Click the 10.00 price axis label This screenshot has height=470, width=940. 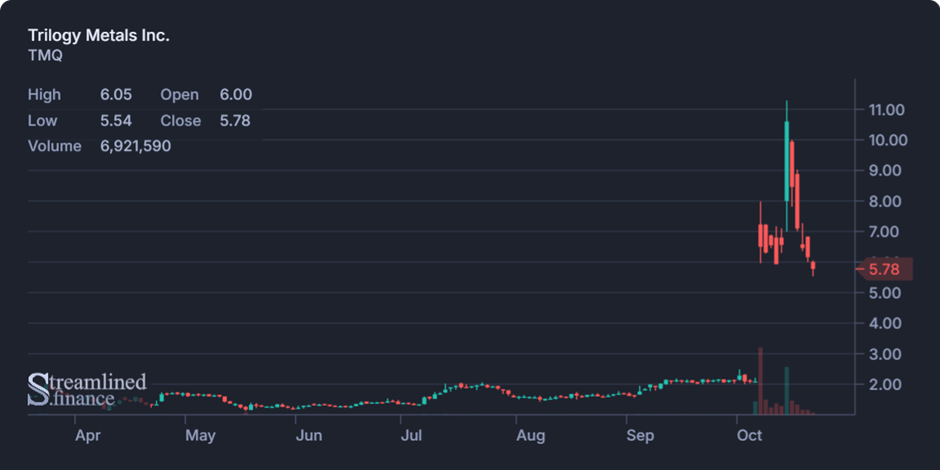click(x=886, y=140)
